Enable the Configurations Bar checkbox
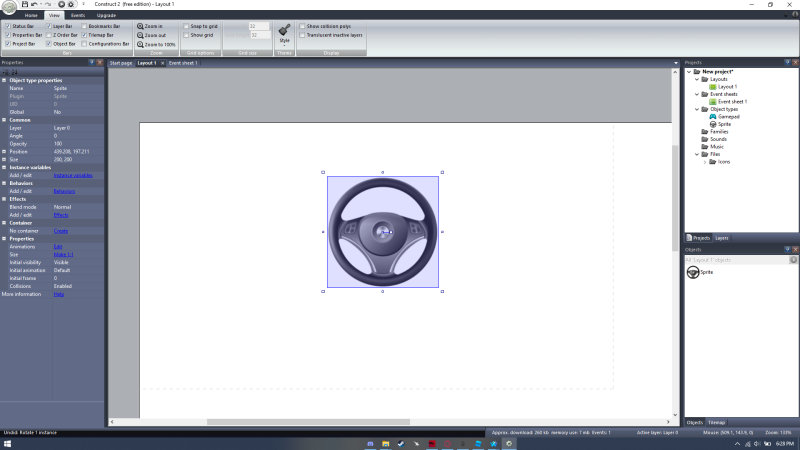 pos(84,44)
